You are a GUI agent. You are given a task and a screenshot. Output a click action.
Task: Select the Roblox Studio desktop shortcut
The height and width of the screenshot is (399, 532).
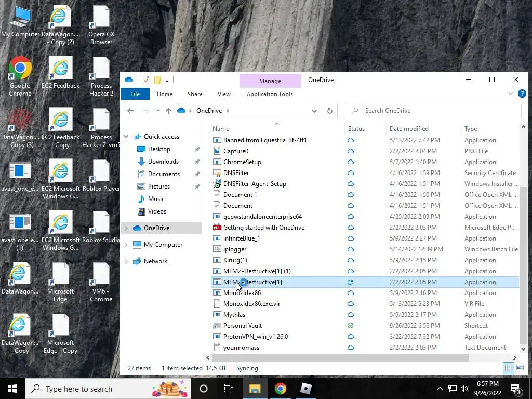click(x=101, y=228)
